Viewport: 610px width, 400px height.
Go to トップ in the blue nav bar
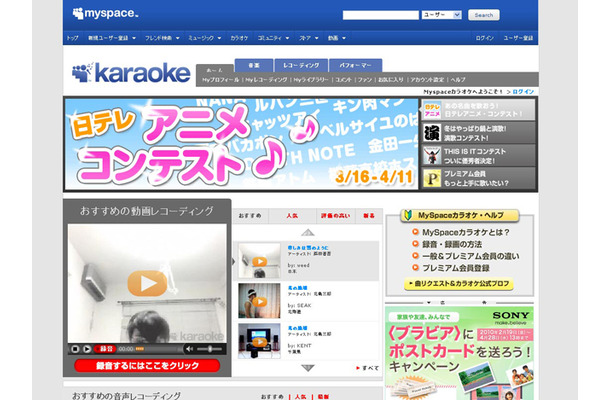tap(72, 38)
